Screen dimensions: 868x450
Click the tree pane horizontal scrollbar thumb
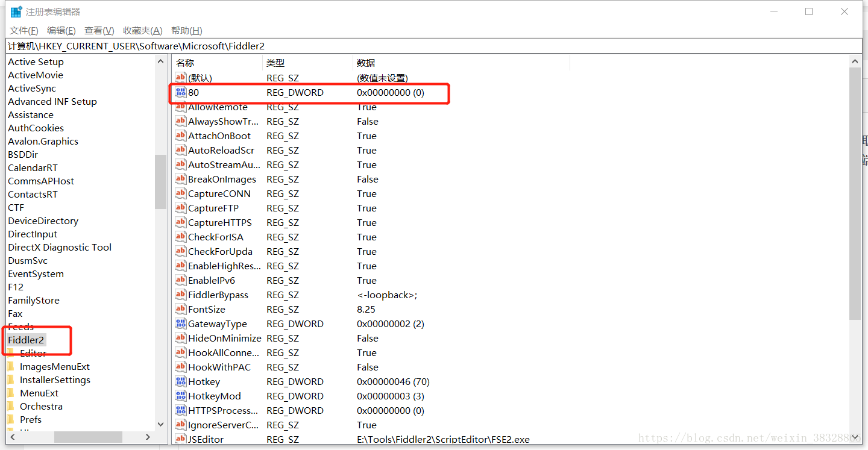(88, 437)
